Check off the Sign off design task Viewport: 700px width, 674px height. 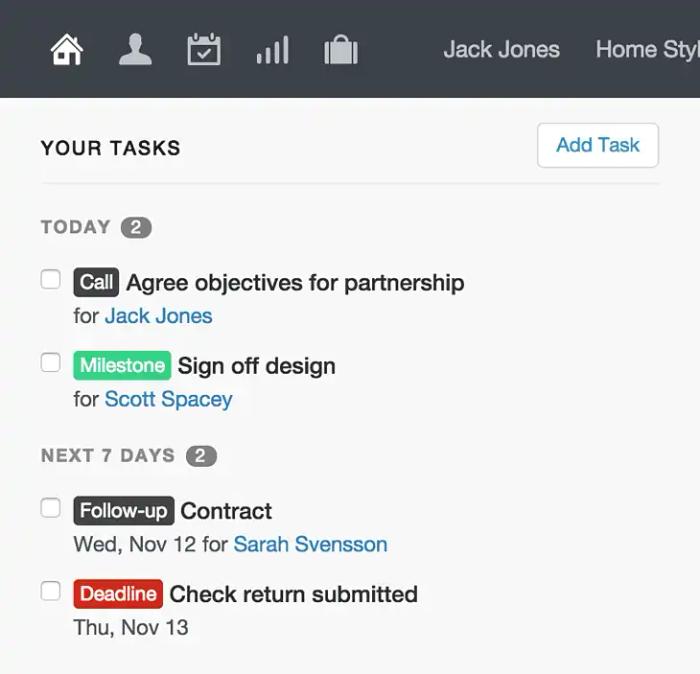click(50, 362)
